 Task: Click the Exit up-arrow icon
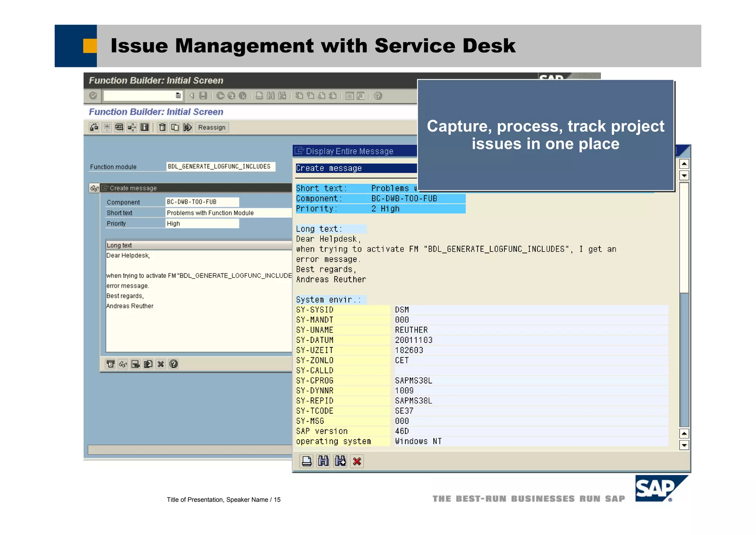coord(231,96)
